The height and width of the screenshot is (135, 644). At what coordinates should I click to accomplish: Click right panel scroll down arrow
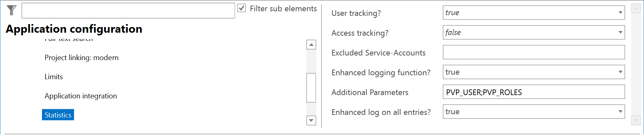[636, 120]
